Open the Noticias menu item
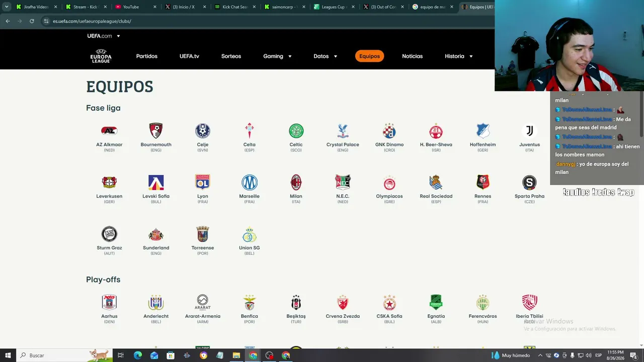Viewport: 644px width, 362px height. tap(413, 56)
